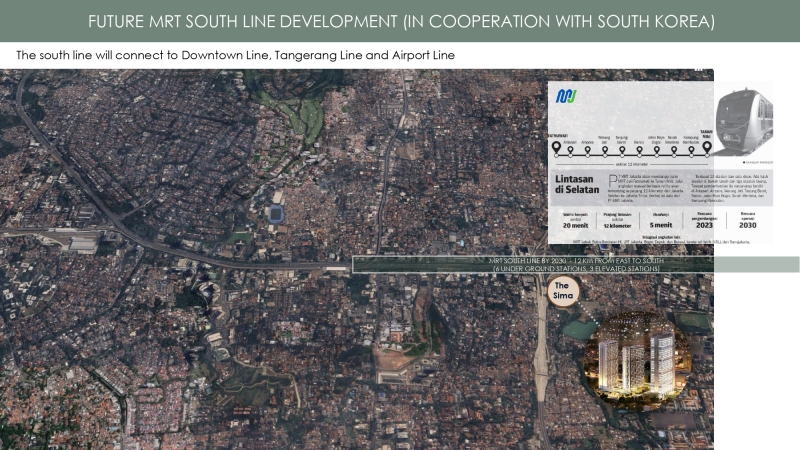Click the MRT Jakarta logo in the infographic
The image size is (800, 450).
pyautogui.click(x=566, y=96)
